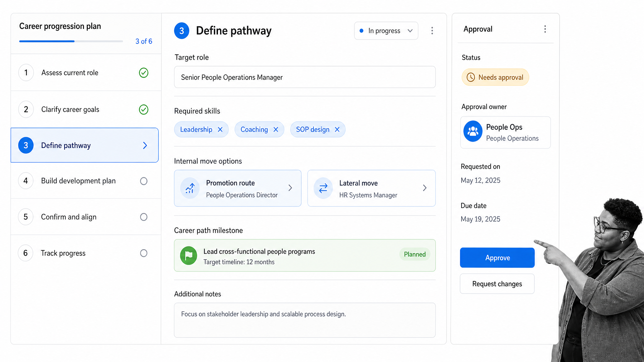This screenshot has width=644, height=362.
Task: Remove the Coaching skill tag
Action: pyautogui.click(x=276, y=129)
